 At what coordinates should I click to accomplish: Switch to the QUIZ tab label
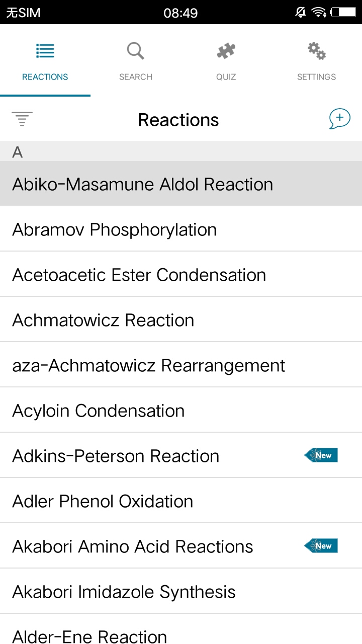(x=226, y=77)
